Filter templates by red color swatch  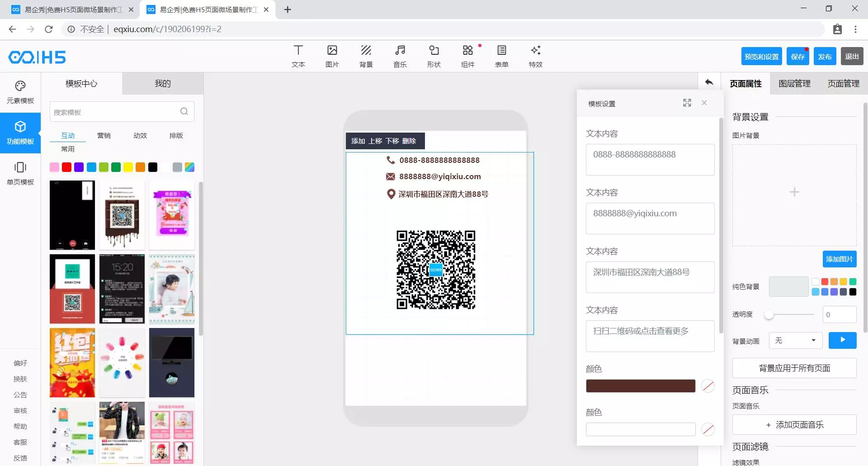click(66, 167)
